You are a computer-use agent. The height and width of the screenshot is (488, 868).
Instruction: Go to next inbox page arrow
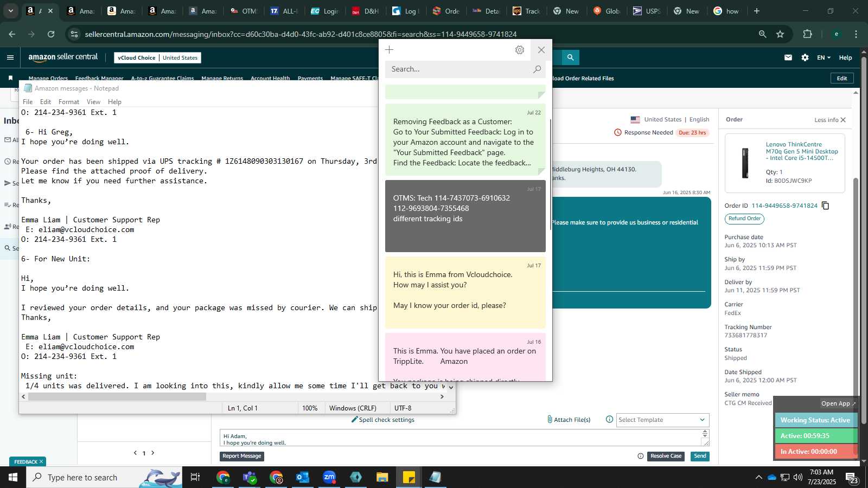[x=153, y=453]
